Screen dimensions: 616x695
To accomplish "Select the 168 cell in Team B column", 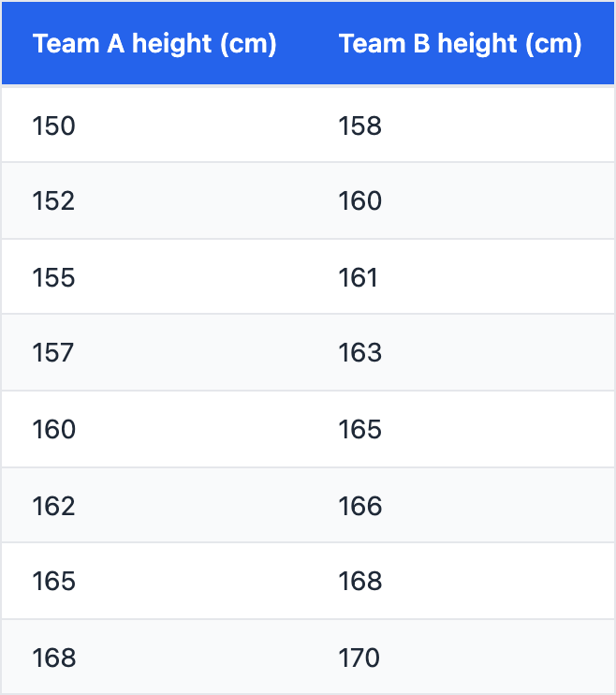I will click(360, 582).
